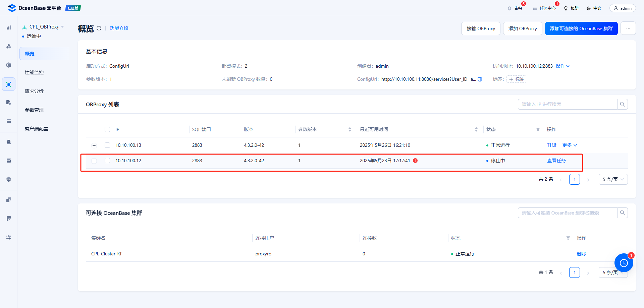
Task: Click the refresh icon next to 概览
Action: [x=99, y=28]
